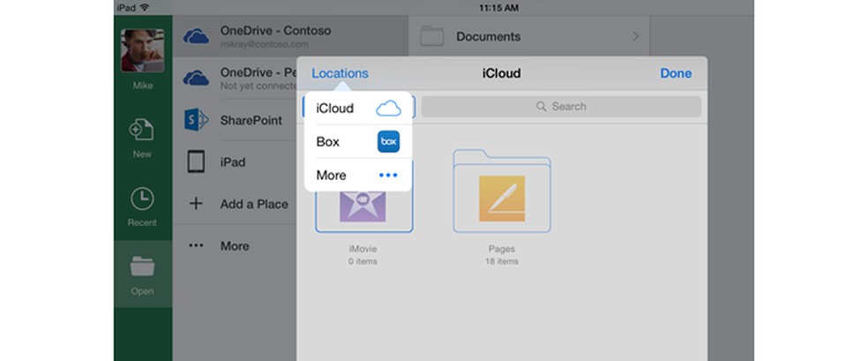The height and width of the screenshot is (361, 868).
Task: Select 'SharePoint' place label
Action: (x=251, y=120)
